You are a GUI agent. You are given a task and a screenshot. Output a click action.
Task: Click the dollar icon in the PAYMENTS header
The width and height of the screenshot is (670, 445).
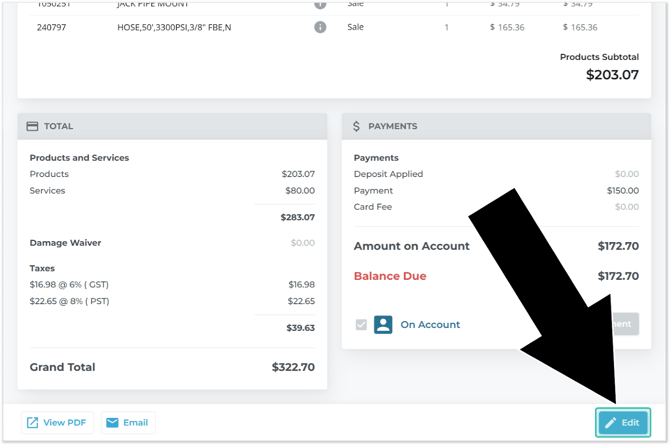356,126
